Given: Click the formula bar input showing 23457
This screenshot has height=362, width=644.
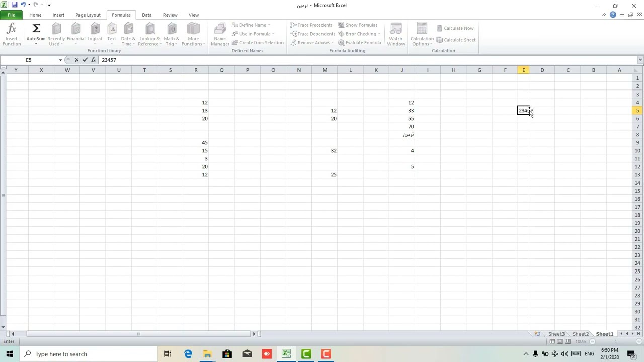Looking at the screenshot, I should pyautogui.click(x=367, y=60).
